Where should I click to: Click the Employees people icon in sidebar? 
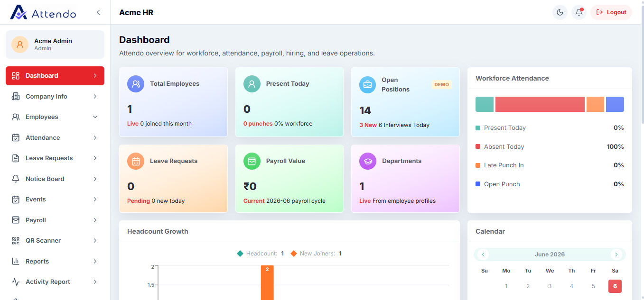click(16, 117)
